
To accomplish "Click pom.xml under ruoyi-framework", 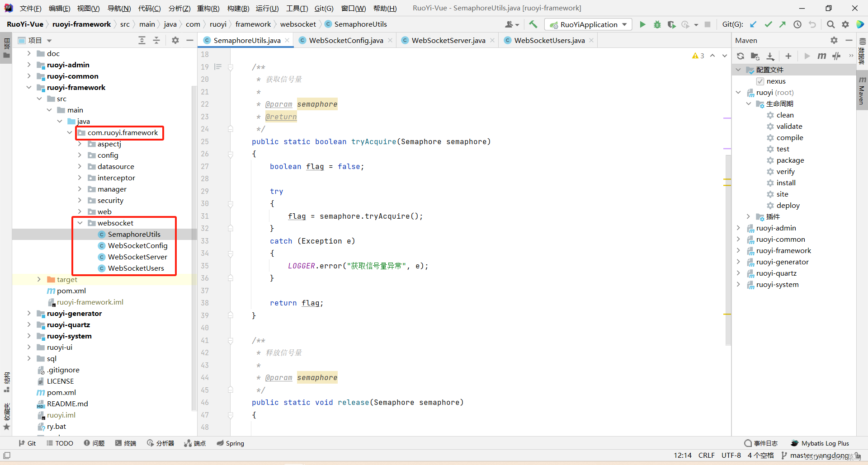I will [71, 291].
